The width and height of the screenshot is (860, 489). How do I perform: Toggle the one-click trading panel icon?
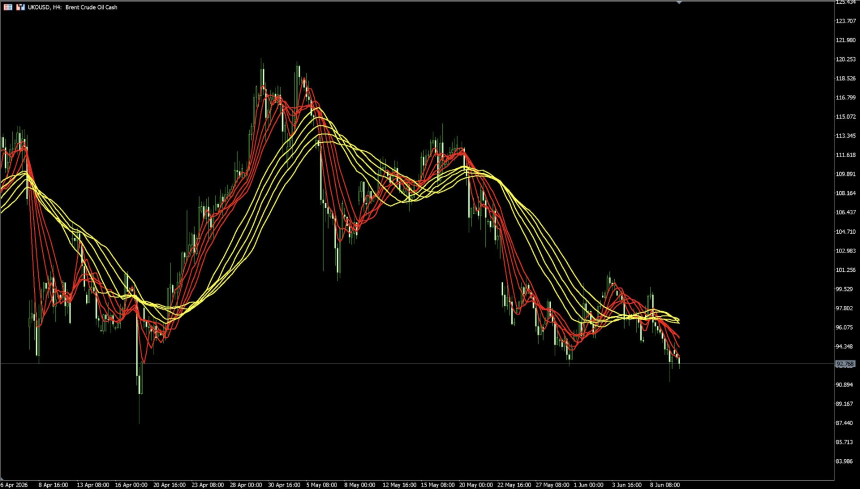(20, 7)
